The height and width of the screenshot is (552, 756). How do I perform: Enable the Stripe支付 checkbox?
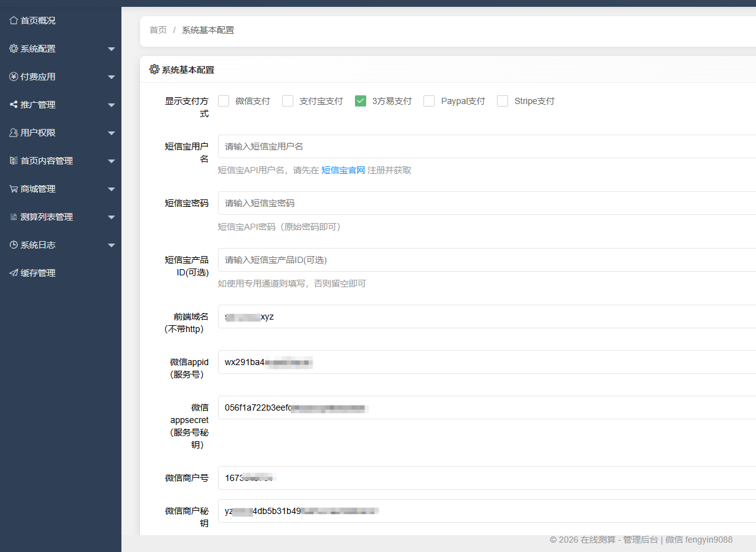click(503, 101)
